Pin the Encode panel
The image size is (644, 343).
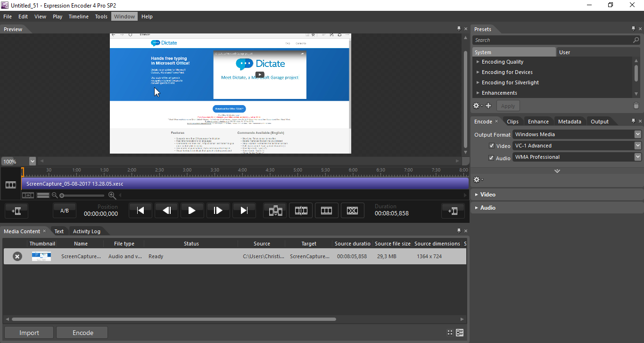pos(634,121)
